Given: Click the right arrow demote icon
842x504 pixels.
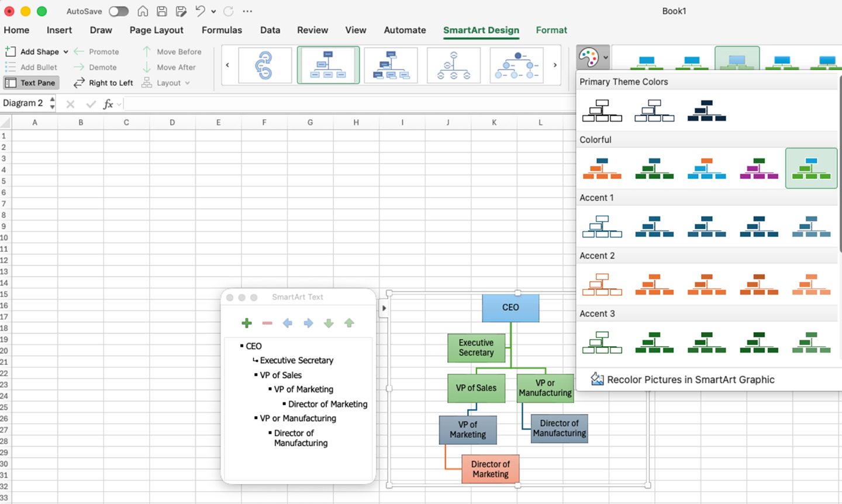Looking at the screenshot, I should coord(308,323).
